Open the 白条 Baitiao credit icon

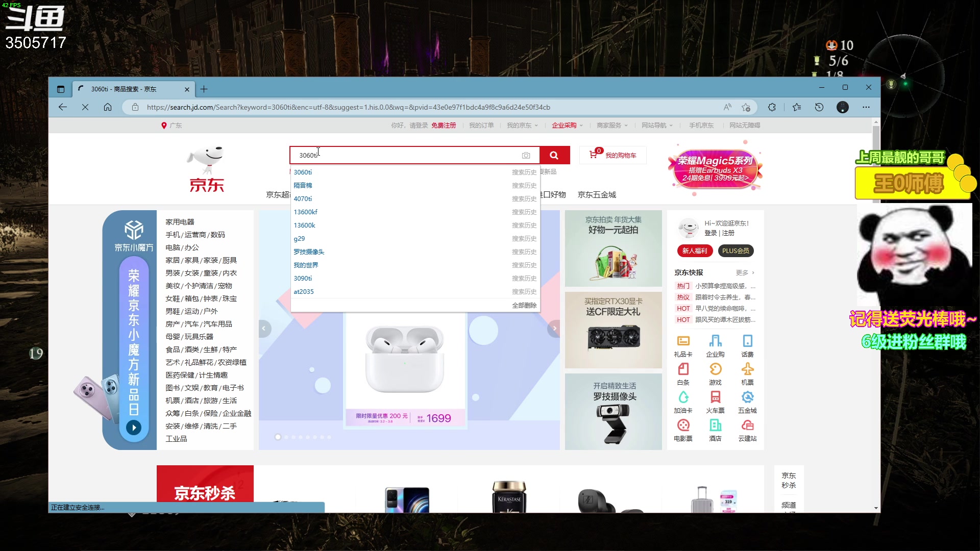tap(683, 369)
